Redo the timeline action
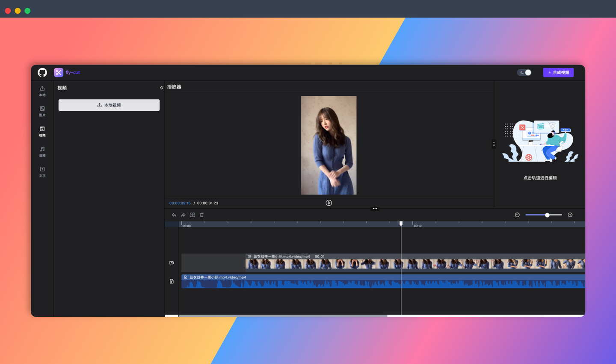 (183, 215)
